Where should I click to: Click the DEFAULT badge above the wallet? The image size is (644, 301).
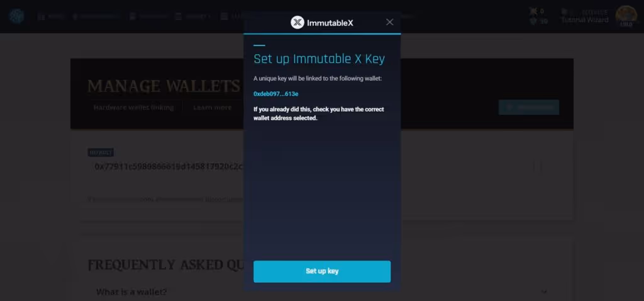pos(101,152)
